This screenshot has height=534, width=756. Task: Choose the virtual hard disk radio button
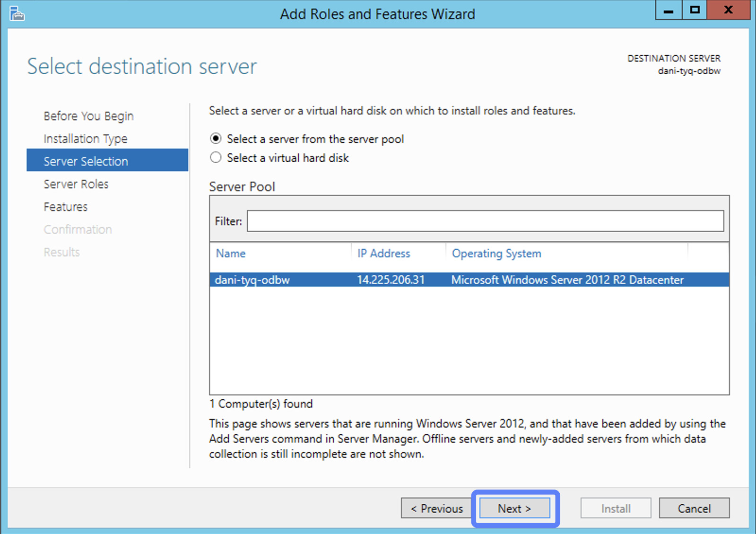(216, 158)
